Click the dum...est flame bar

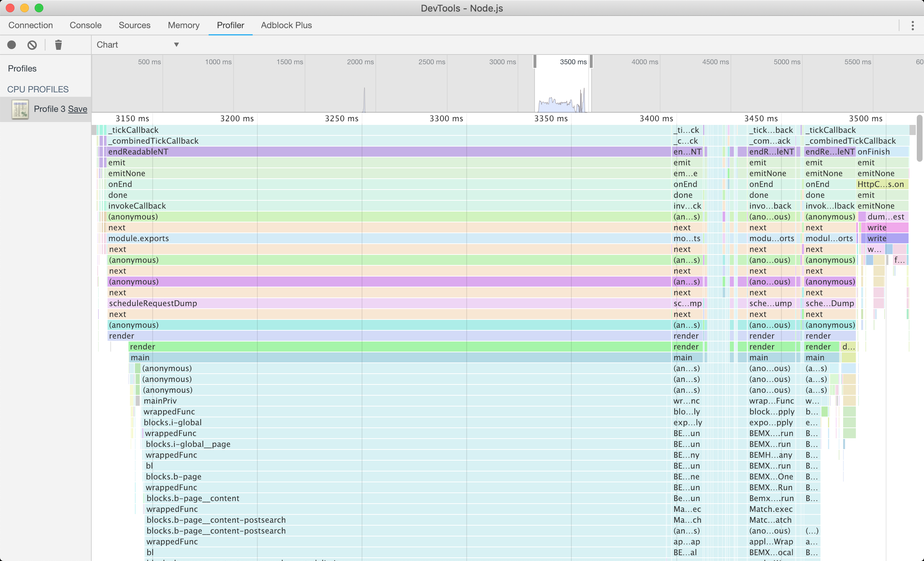[x=887, y=217]
